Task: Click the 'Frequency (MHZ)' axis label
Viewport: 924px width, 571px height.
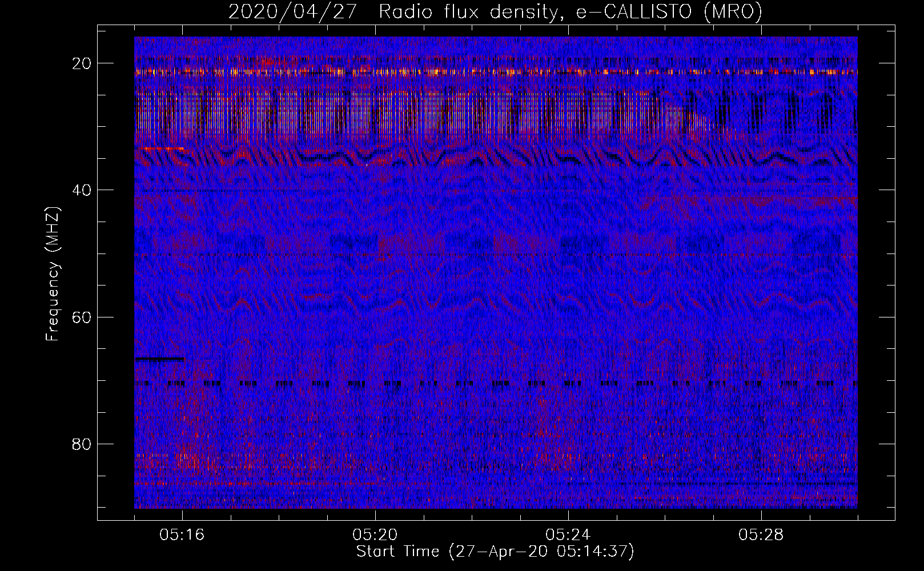Action: tap(53, 274)
